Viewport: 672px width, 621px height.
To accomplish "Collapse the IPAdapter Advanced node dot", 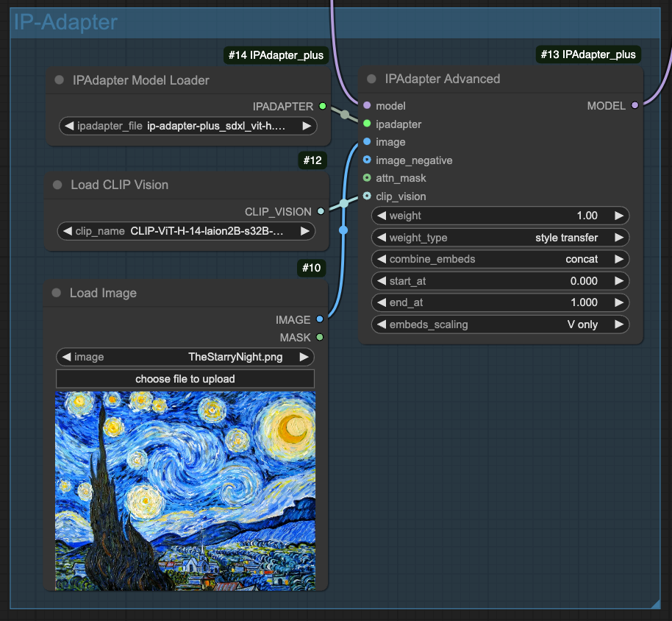I will (371, 79).
